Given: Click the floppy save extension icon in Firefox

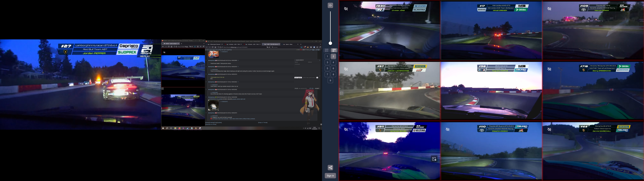Looking at the screenshot, I should pyautogui.click(x=314, y=47).
